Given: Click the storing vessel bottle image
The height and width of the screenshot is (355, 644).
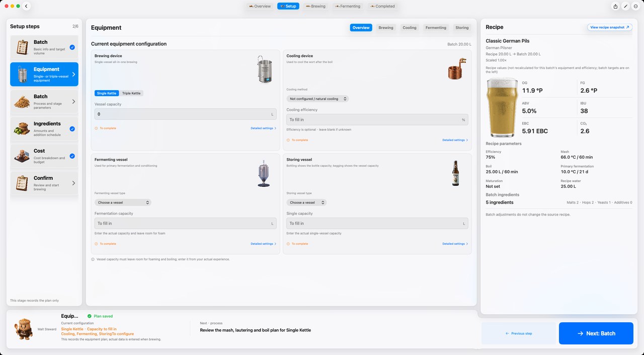Looking at the screenshot, I should point(455,174).
